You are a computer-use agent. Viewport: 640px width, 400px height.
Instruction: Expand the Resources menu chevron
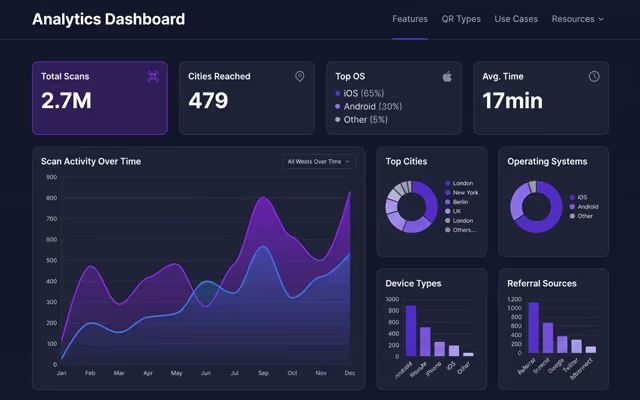tap(601, 19)
